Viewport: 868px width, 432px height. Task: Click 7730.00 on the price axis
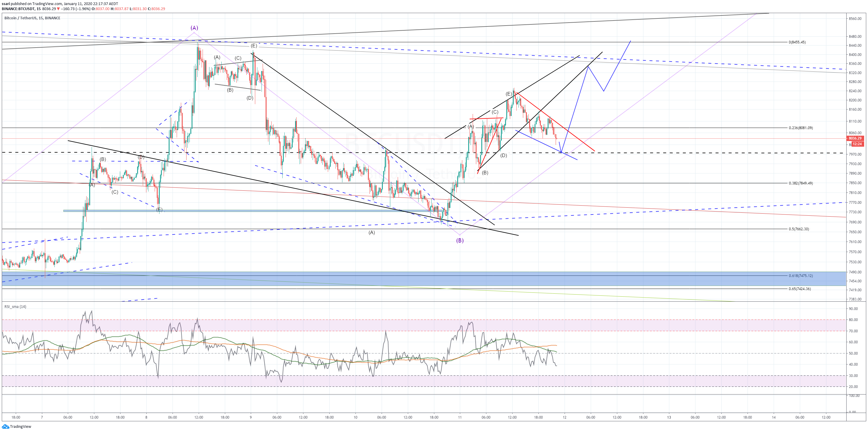click(855, 212)
